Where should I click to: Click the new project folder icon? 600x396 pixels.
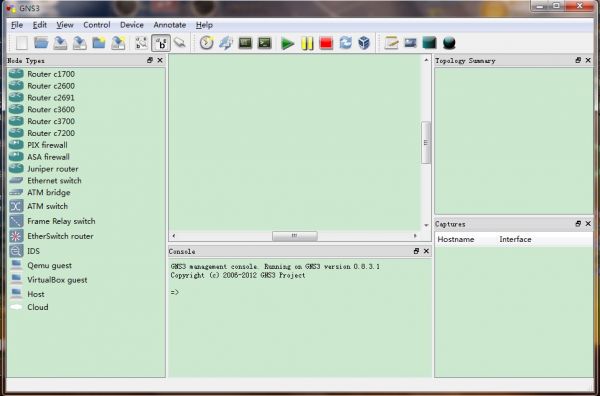(99, 43)
